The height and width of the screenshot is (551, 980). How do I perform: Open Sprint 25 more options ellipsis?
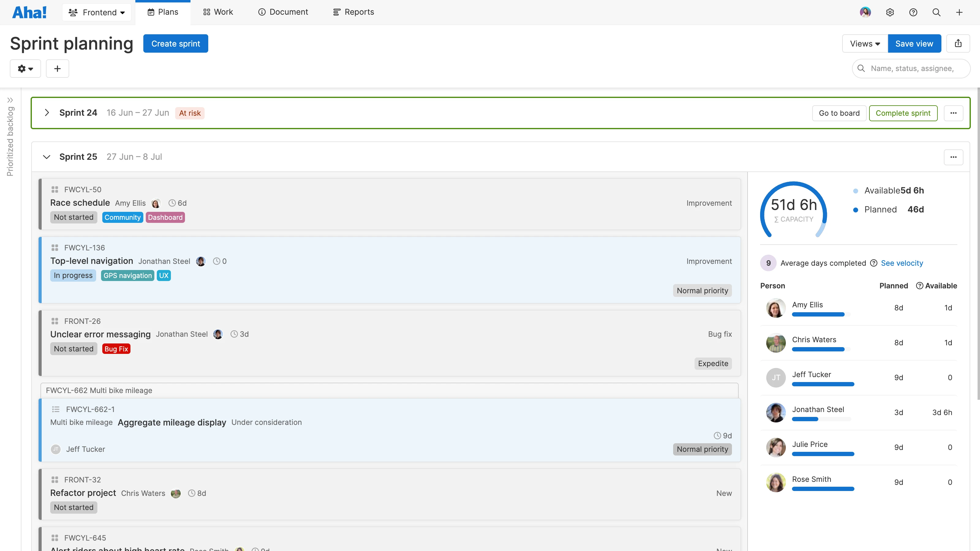click(x=953, y=157)
